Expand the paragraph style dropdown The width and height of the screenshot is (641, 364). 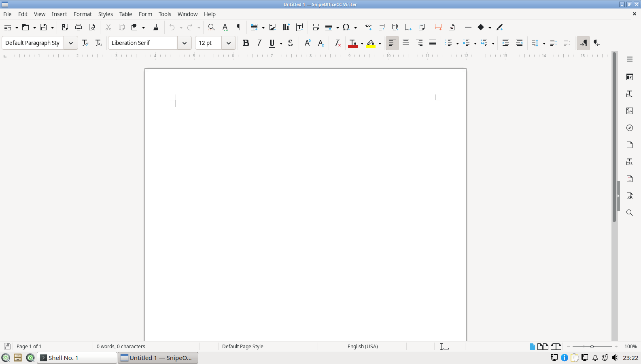tap(71, 43)
